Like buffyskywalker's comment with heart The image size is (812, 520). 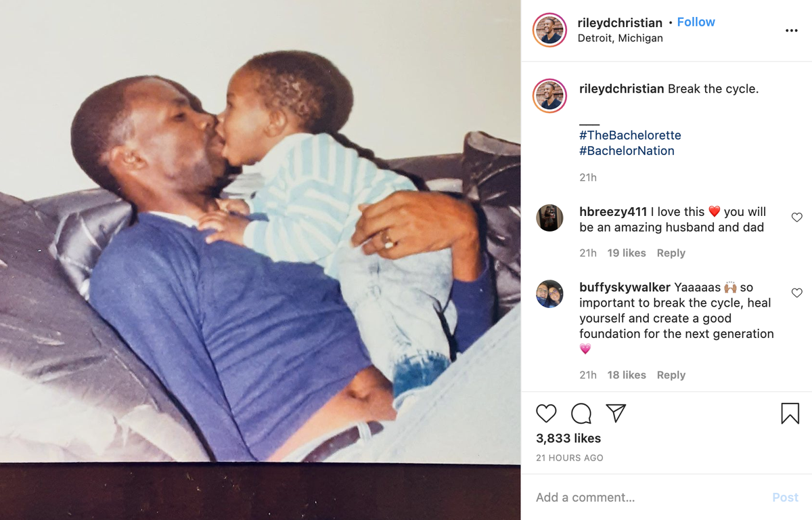click(x=796, y=292)
